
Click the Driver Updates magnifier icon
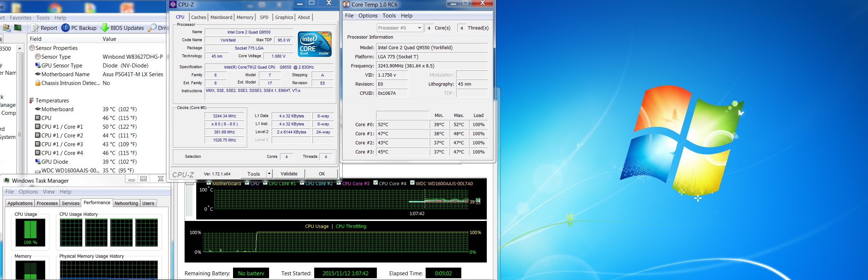[x=152, y=28]
